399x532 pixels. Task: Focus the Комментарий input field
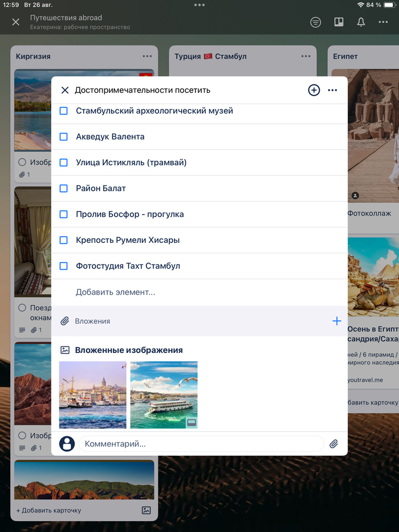click(201, 444)
